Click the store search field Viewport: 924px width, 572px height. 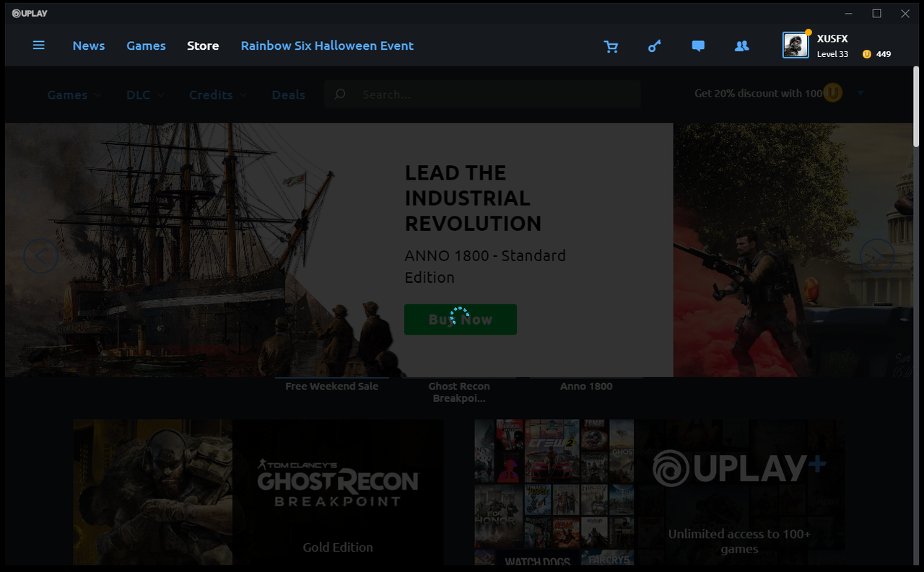482,94
